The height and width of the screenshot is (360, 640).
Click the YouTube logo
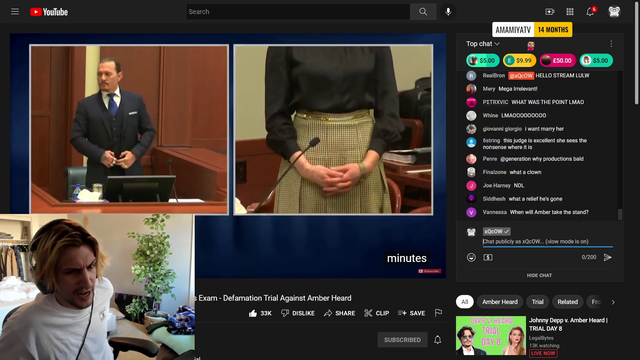pyautogui.click(x=49, y=12)
